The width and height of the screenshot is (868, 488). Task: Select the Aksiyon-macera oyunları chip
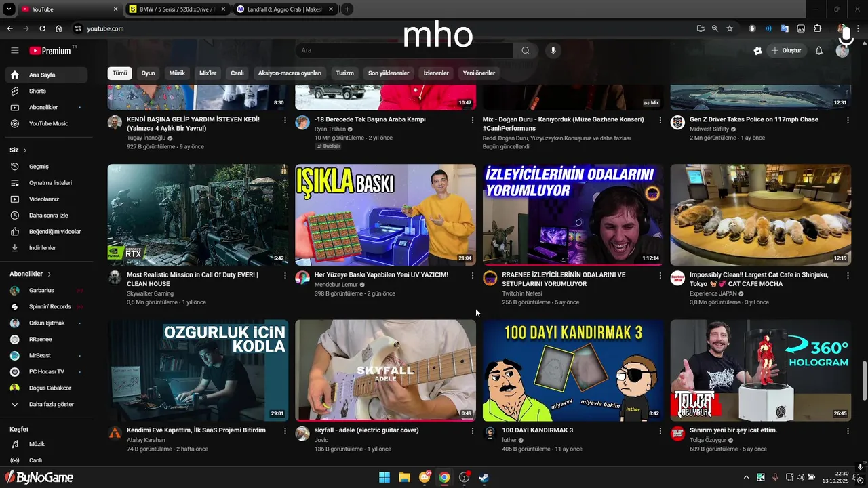point(290,73)
